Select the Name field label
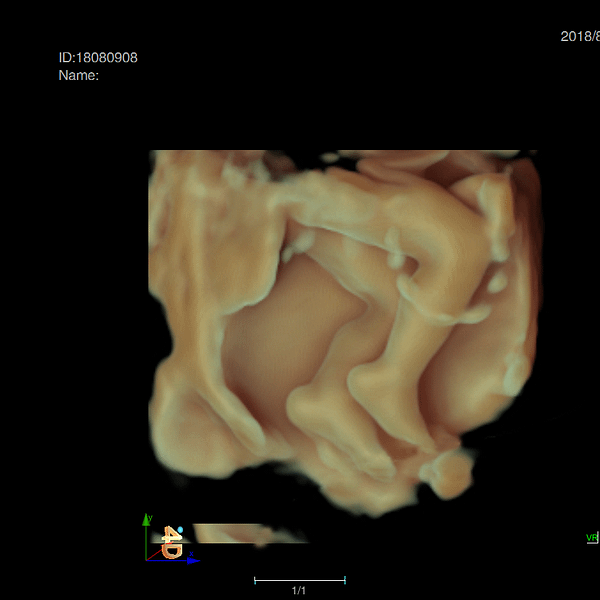Screen dimensions: 600x600 click(78, 75)
